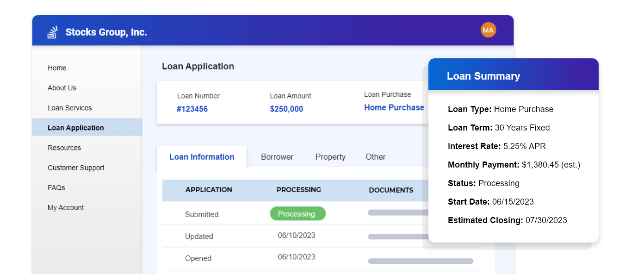The height and width of the screenshot is (274, 644).
Task: Click the 06/10/2023 date in Opened row
Action: coord(297,257)
